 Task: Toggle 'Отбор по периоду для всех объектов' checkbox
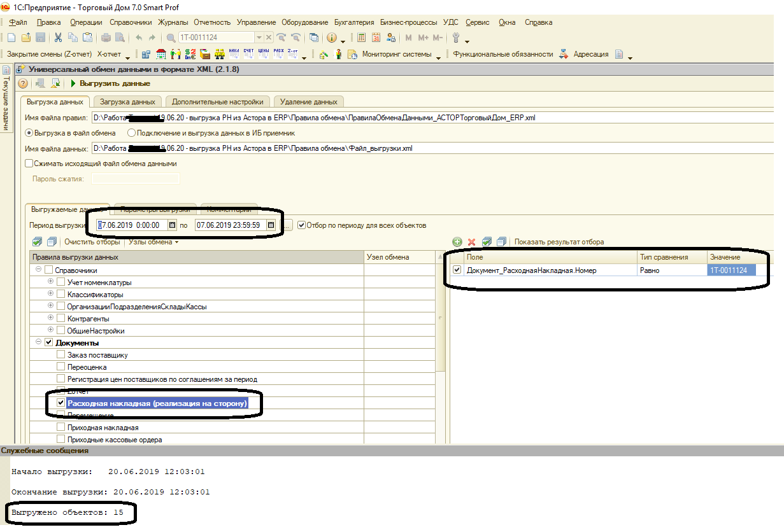coord(301,225)
